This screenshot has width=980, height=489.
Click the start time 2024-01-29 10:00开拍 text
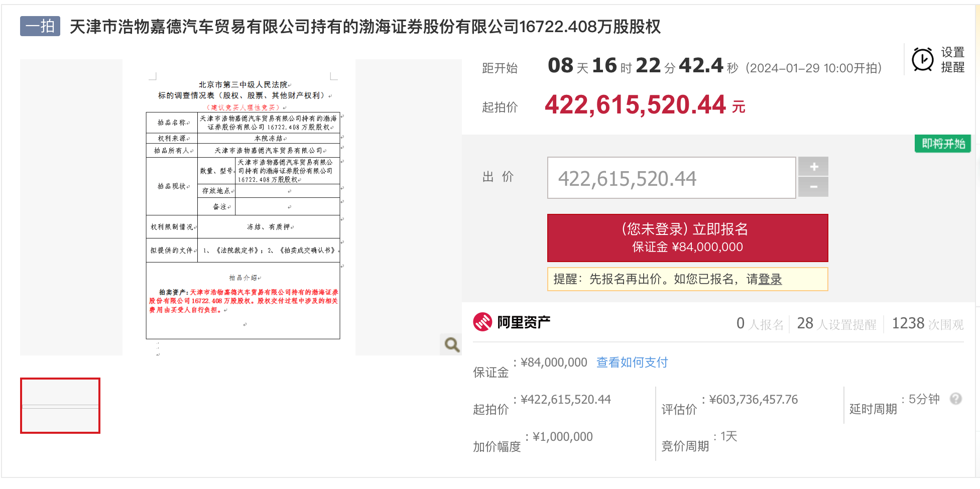pyautogui.click(x=814, y=68)
